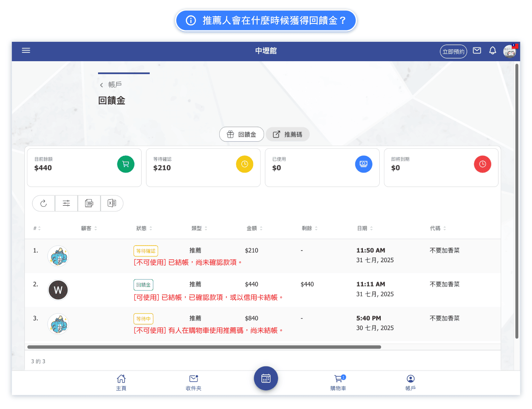Open the mail envelope icon in header
Screen dimensions: 532x409
point(477,51)
